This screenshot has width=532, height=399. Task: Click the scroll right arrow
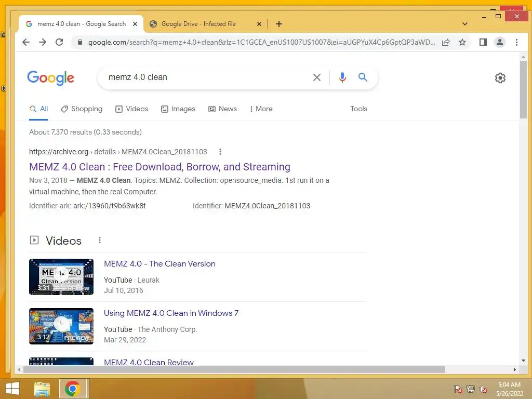515,369
